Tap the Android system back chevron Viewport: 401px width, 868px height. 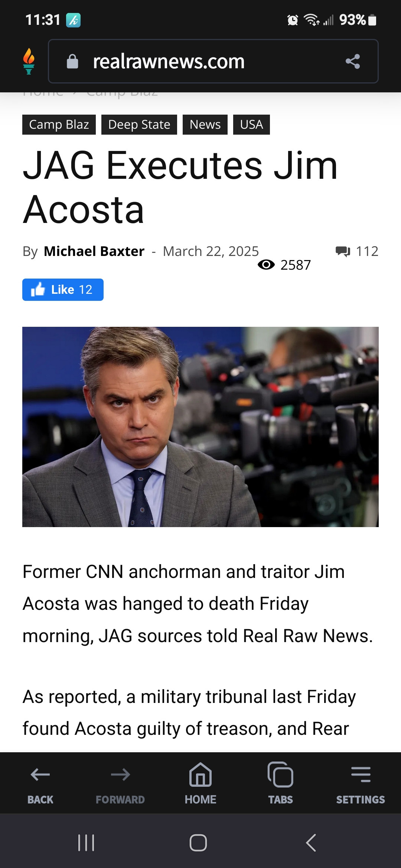pyautogui.click(x=311, y=843)
